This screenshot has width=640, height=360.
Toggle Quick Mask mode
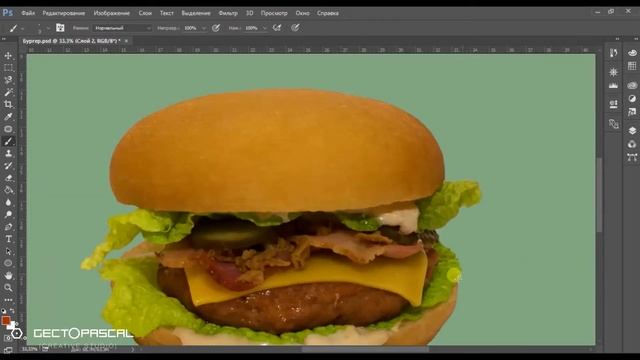point(8,338)
